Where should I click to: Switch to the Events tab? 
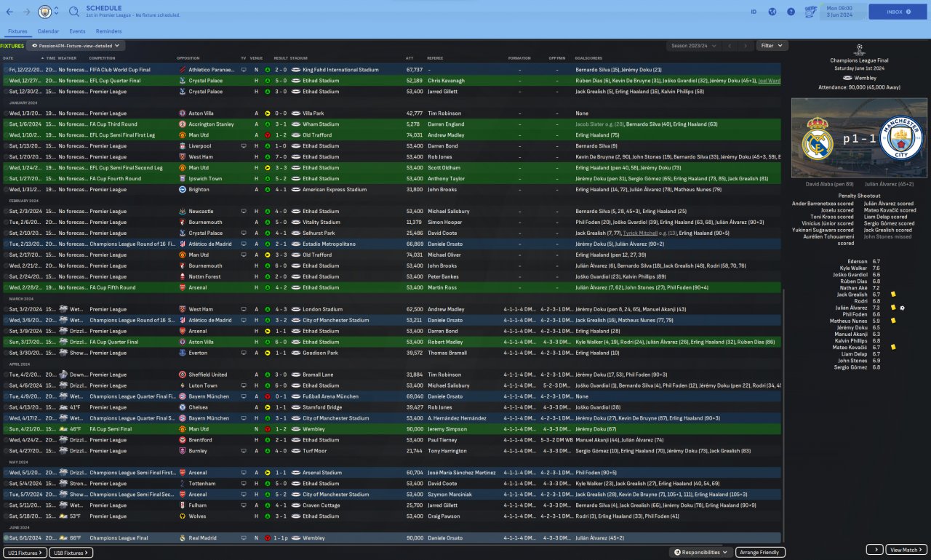77,31
